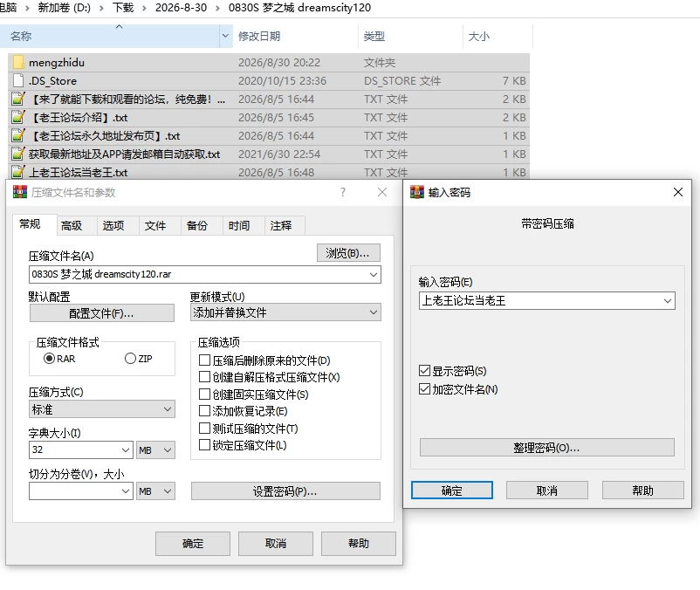Click modified date 2021/6/30 22:54
The height and width of the screenshot is (590, 700).
click(279, 154)
